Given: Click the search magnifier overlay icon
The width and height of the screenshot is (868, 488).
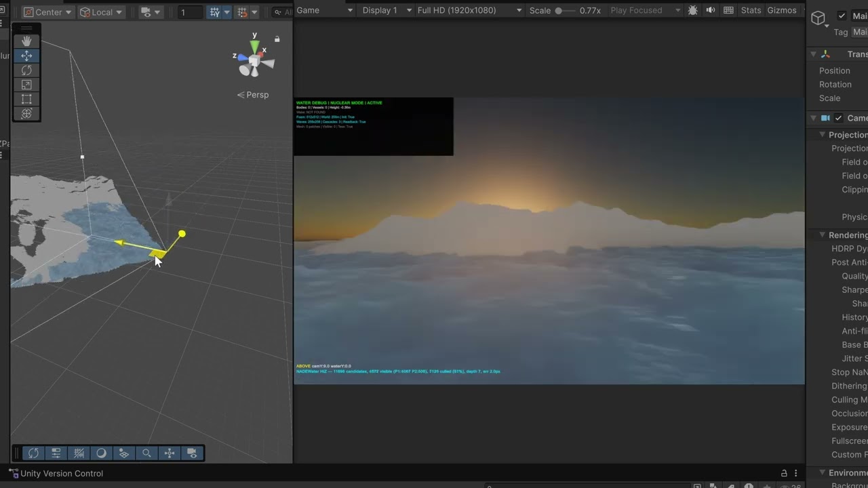Looking at the screenshot, I should click(146, 453).
